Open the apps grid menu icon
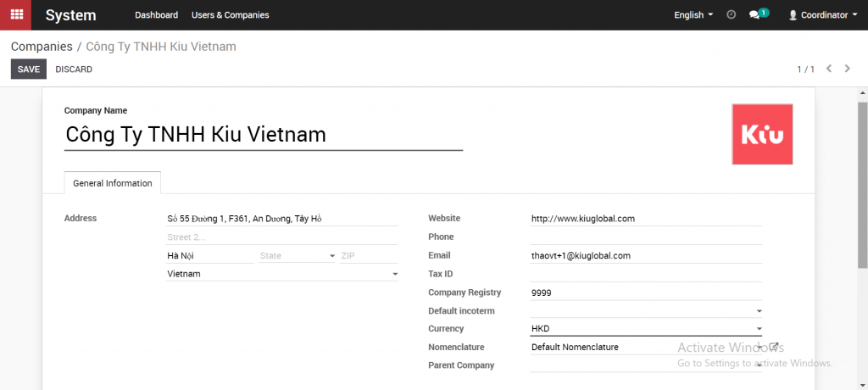This screenshot has height=390, width=868. point(16,15)
